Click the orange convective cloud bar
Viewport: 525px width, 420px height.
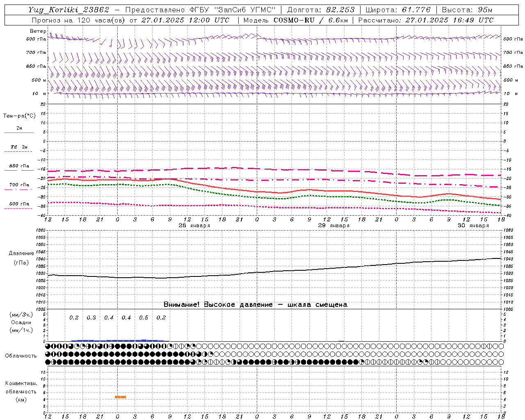click(x=121, y=397)
